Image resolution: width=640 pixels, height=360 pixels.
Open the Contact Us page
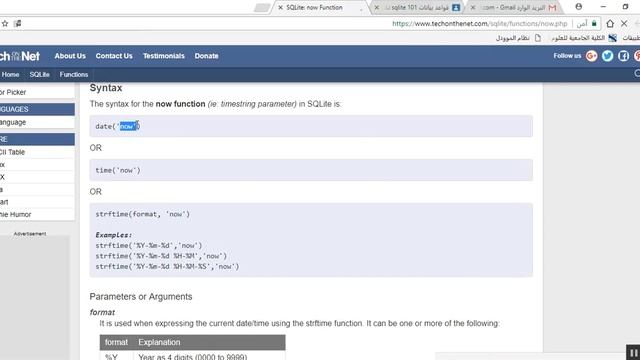114,56
